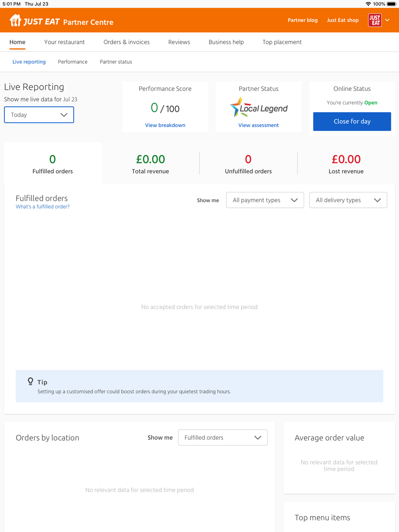The image size is (399, 532).
Task: Click the Tip lightbulb icon
Action: pyautogui.click(x=30, y=382)
